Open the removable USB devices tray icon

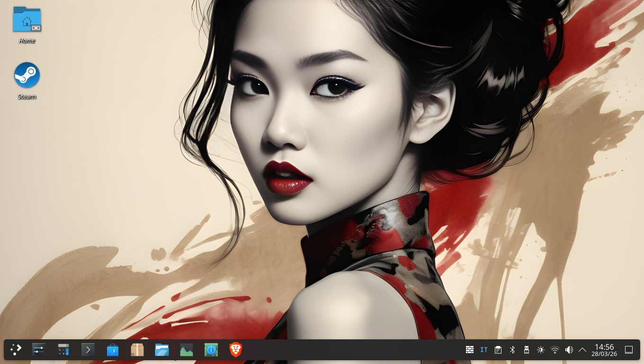[x=526, y=350]
